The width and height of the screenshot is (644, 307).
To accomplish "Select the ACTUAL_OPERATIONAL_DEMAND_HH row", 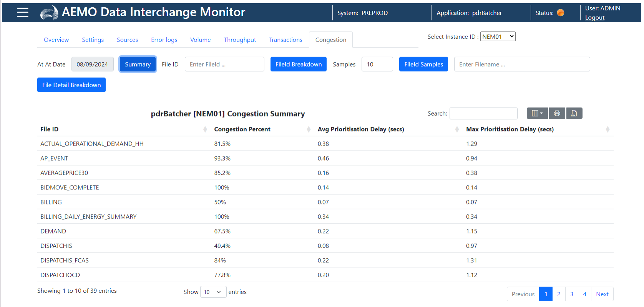I will point(325,144).
